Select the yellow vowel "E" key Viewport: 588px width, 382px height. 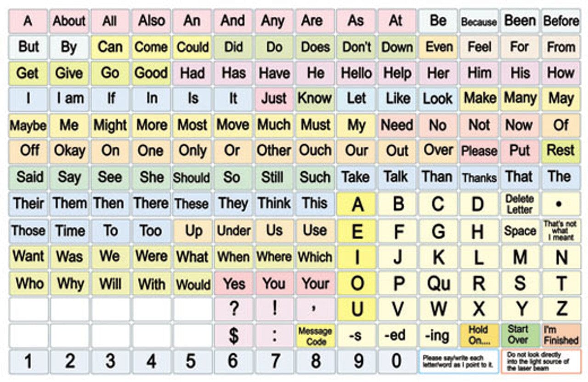click(356, 231)
